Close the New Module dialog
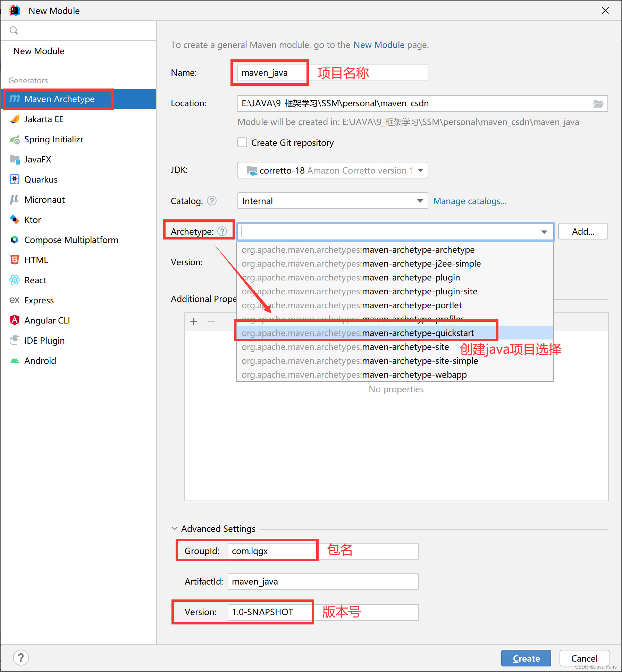The width and height of the screenshot is (622, 672). pyautogui.click(x=605, y=11)
